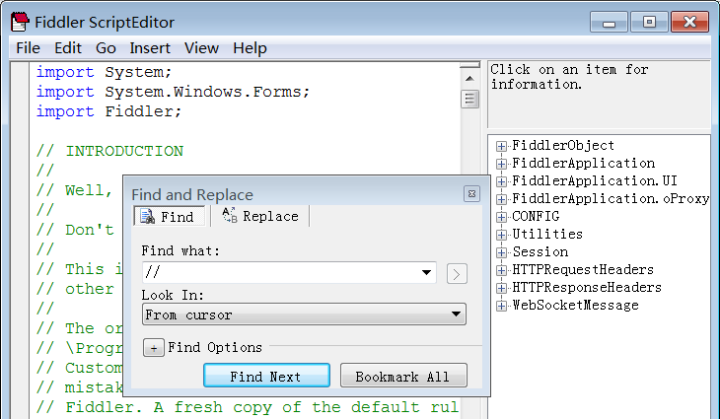The width and height of the screenshot is (720, 420).
Task: Select the WebSocketMessage tree item
Action: coord(575,305)
